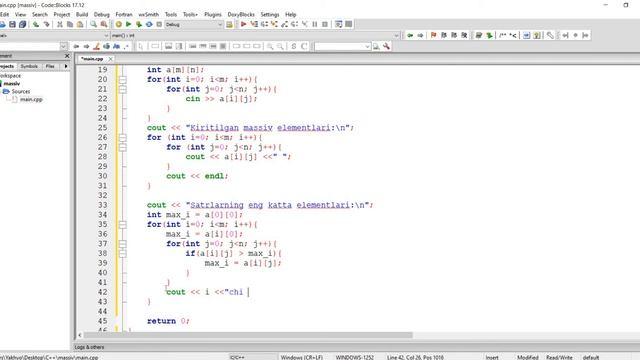Open the main() : int function dropdown
The width and height of the screenshot is (640, 360).
point(255,36)
